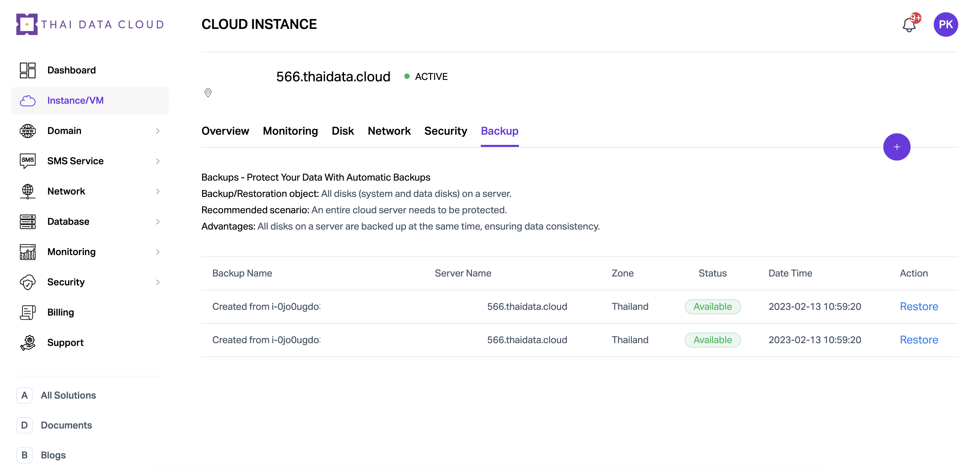Click the Database server icon
This screenshot has width=980, height=470.
click(27, 222)
